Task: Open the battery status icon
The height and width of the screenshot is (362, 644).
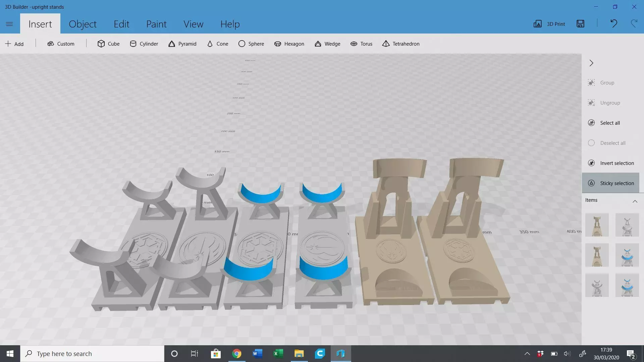Action: (x=554, y=354)
